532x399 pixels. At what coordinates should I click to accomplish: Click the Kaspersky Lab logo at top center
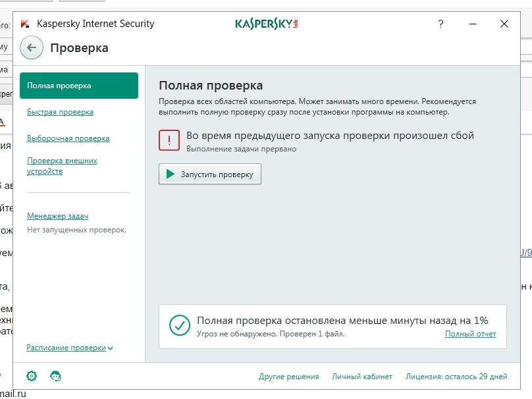coord(267,24)
